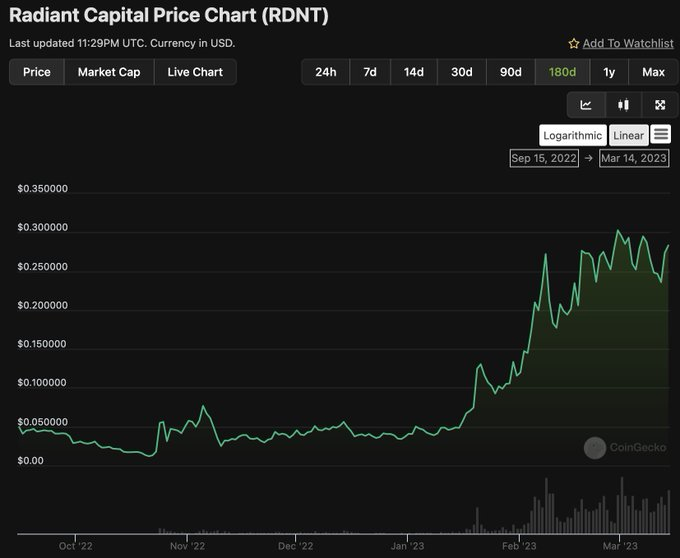This screenshot has width=680, height=558.
Task: Set chart range to 1y
Action: pos(609,72)
